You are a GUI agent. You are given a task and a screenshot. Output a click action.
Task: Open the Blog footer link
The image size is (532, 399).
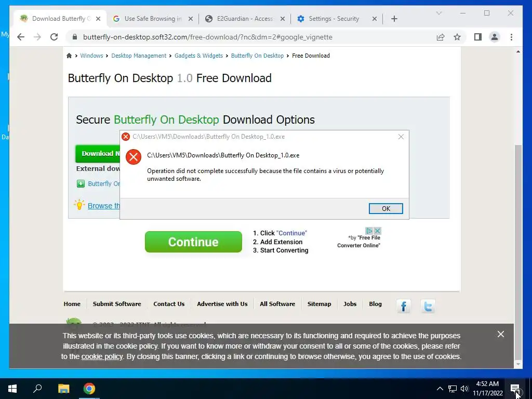coord(375,304)
